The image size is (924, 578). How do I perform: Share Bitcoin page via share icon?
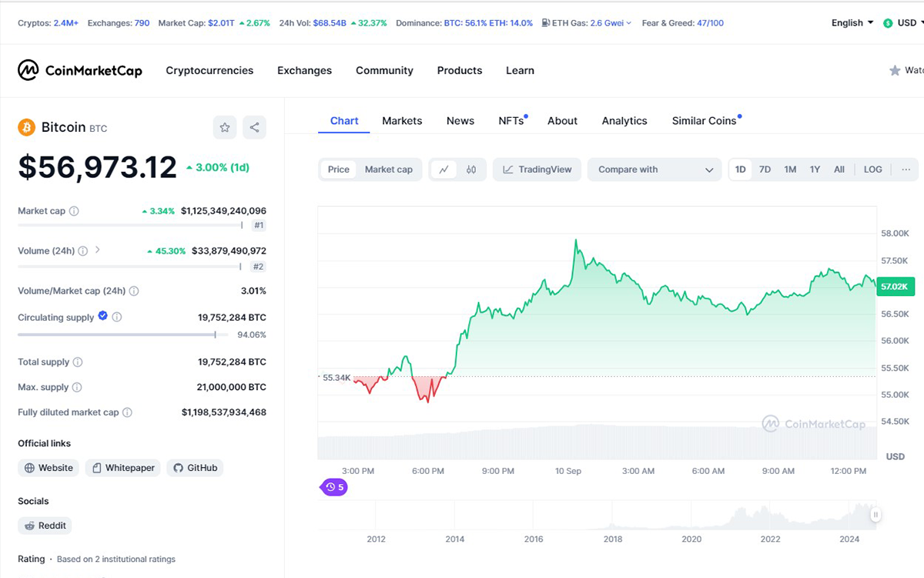click(254, 128)
